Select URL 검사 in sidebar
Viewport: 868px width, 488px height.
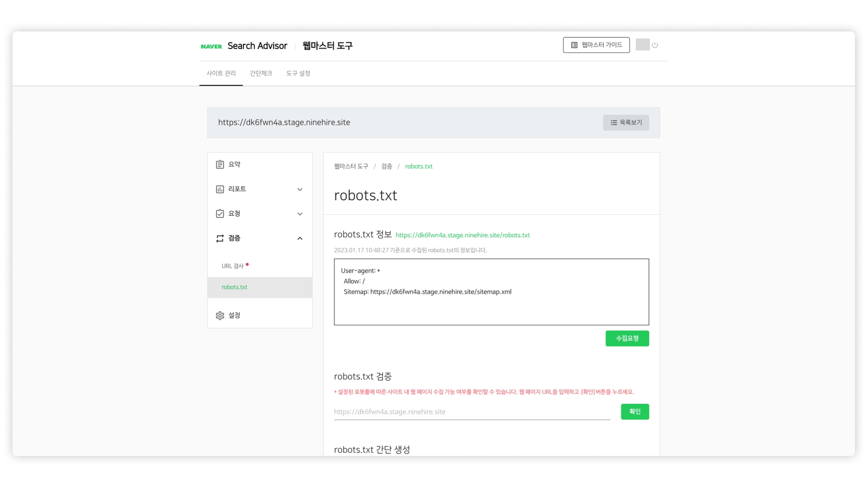click(x=232, y=266)
